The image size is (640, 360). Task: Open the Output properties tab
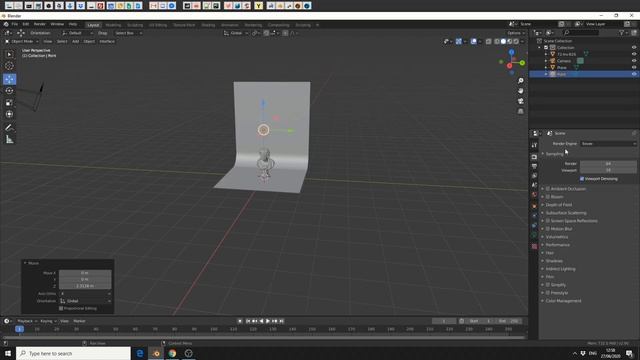point(534,166)
